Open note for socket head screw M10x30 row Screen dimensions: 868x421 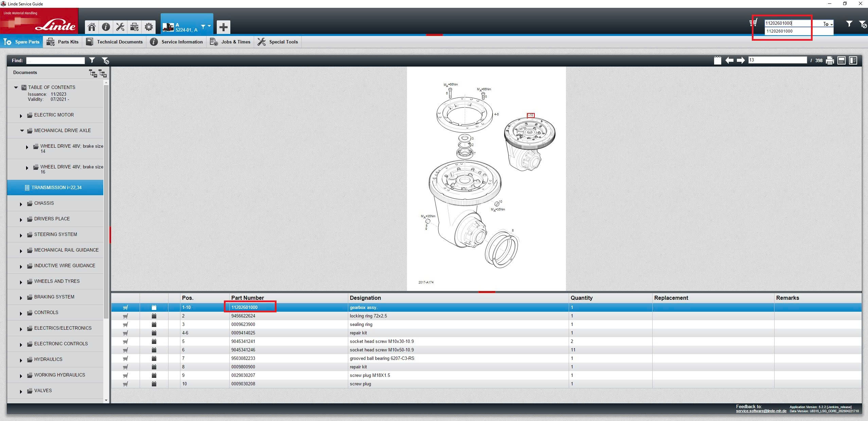tap(154, 341)
